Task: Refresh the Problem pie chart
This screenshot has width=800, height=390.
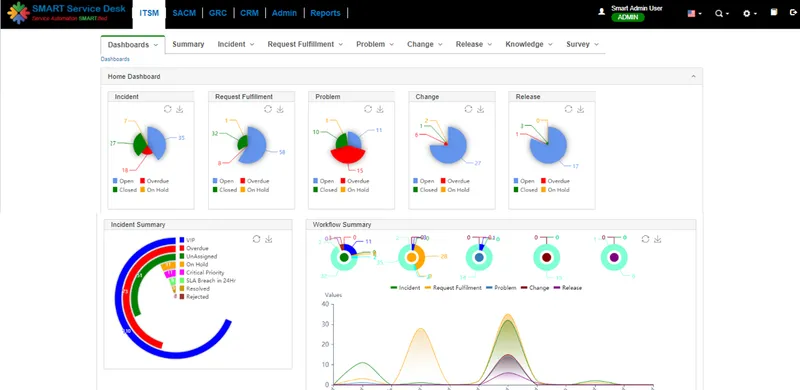Action: [368, 109]
